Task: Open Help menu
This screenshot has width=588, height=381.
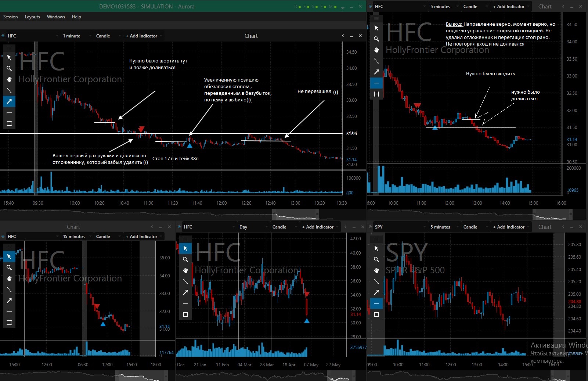Action: pos(76,17)
